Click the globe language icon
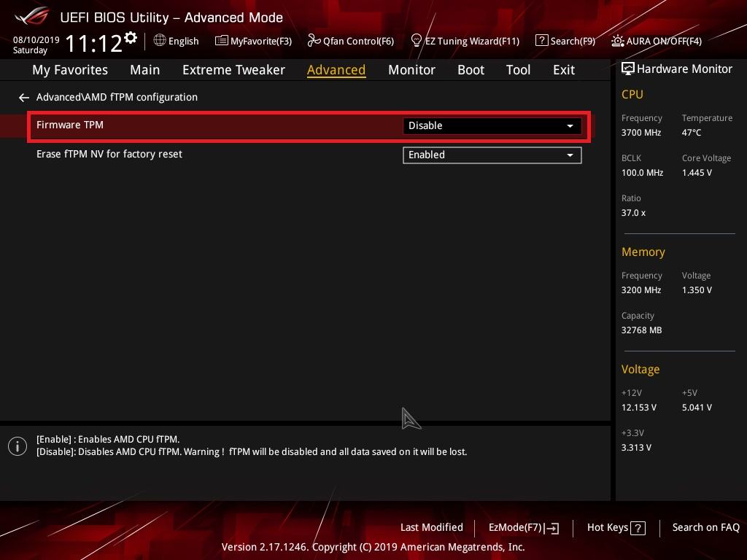 [160, 40]
